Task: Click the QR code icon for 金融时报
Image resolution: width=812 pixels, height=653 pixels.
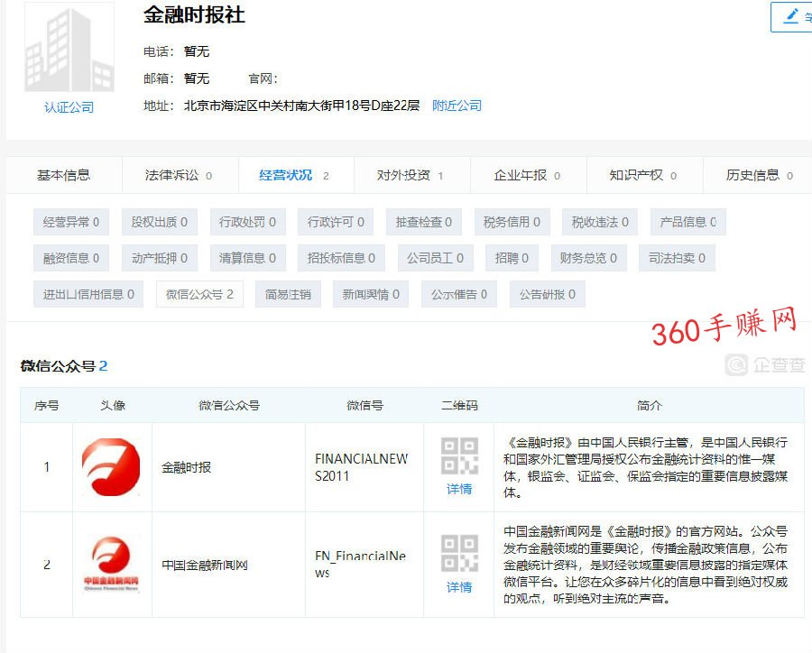Action: point(459,456)
